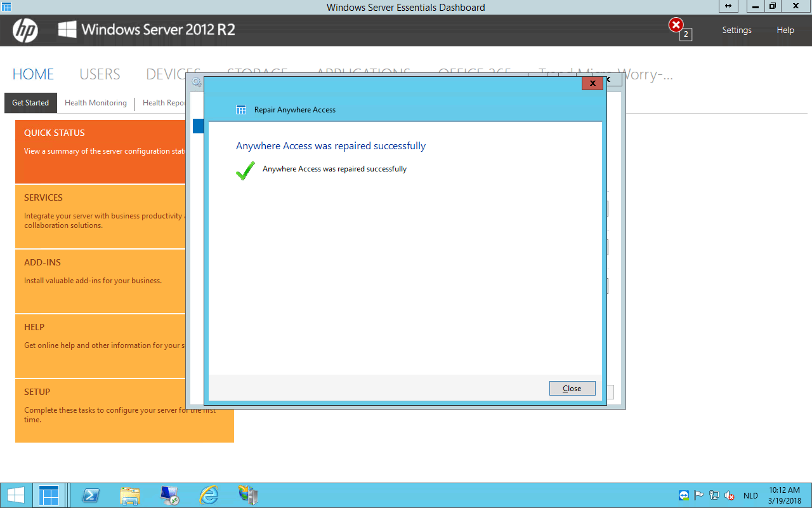Click the HP logo in the header
Viewport: 812px width, 508px height.
coord(25,30)
